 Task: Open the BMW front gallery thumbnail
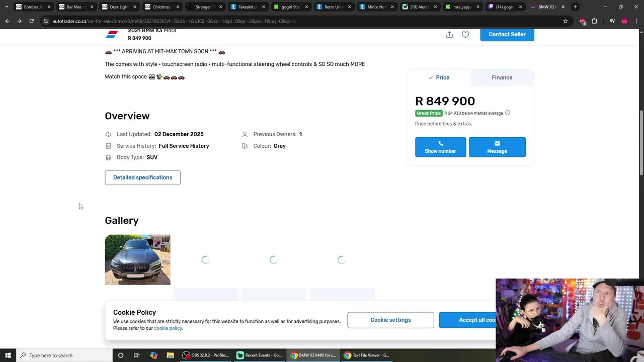click(137, 259)
